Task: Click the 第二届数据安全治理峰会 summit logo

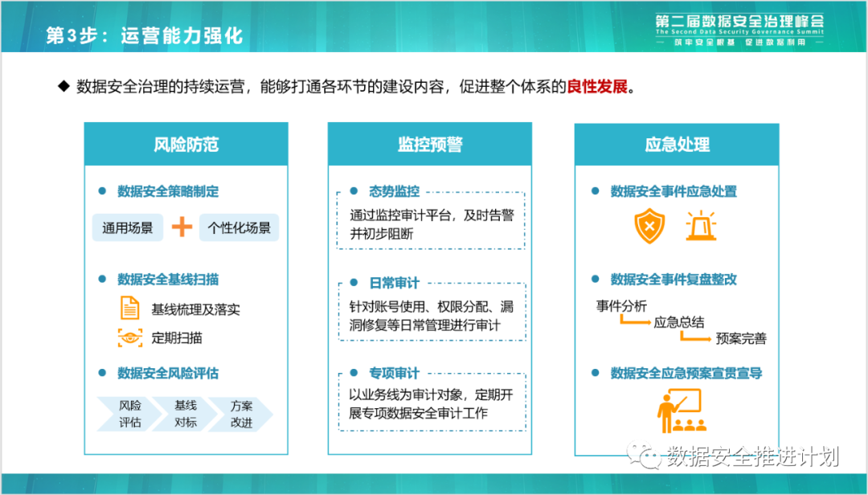Action: (x=739, y=30)
